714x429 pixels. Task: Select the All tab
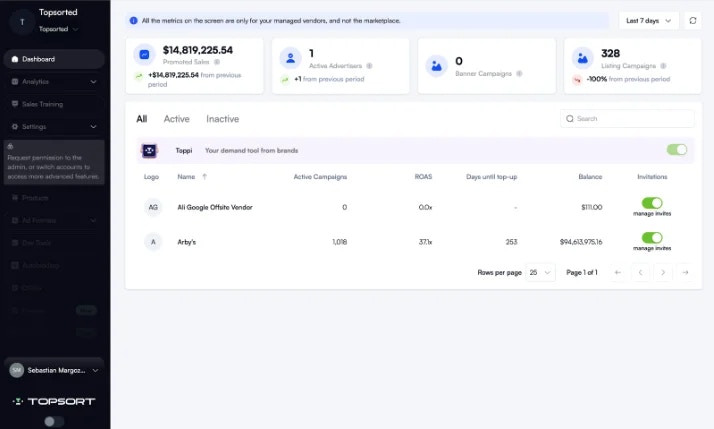(142, 119)
